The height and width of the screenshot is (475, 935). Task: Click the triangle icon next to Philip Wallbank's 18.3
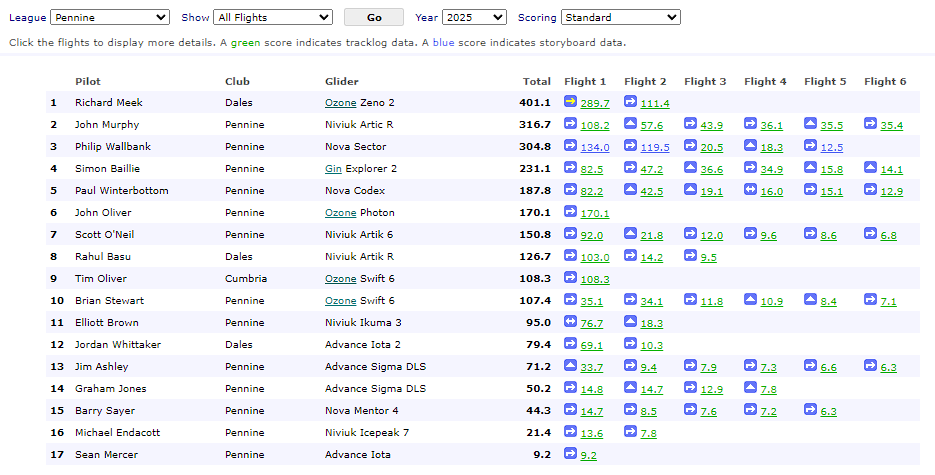point(750,146)
